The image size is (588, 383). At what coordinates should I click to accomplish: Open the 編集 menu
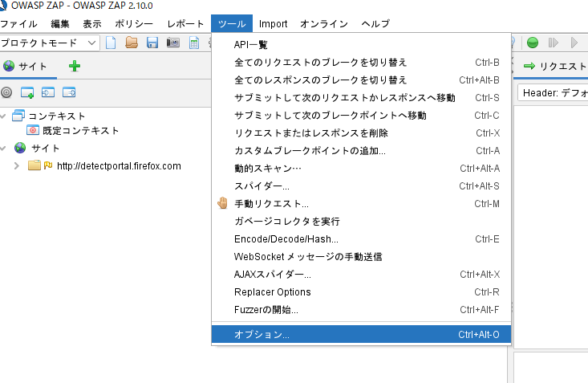pyautogui.click(x=60, y=23)
